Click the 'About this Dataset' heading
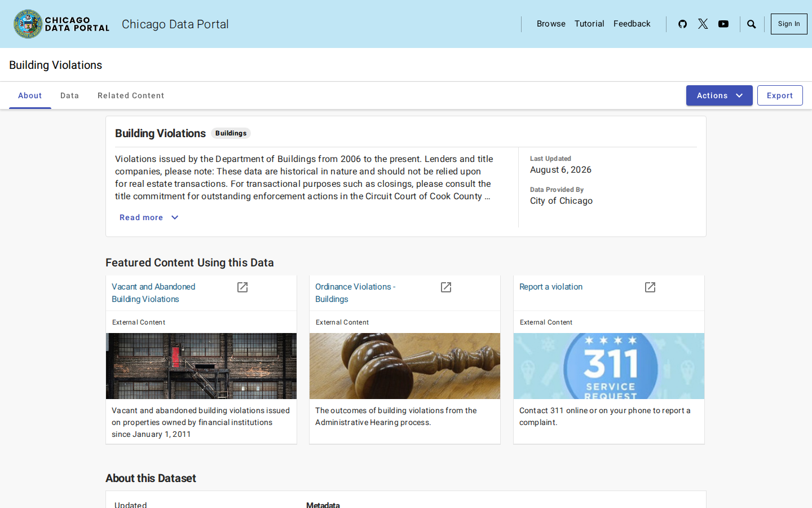The width and height of the screenshot is (812, 508). pyautogui.click(x=151, y=478)
